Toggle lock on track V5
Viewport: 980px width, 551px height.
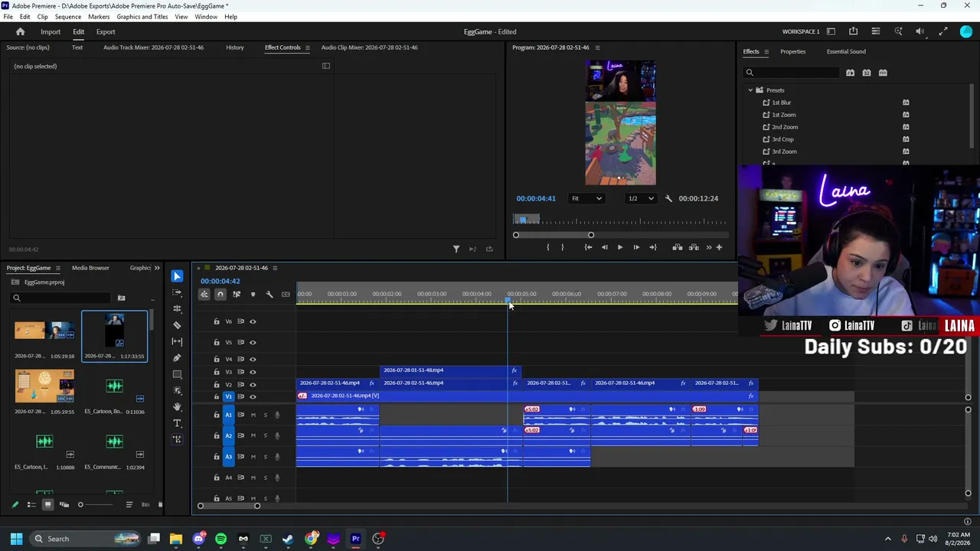click(x=217, y=342)
